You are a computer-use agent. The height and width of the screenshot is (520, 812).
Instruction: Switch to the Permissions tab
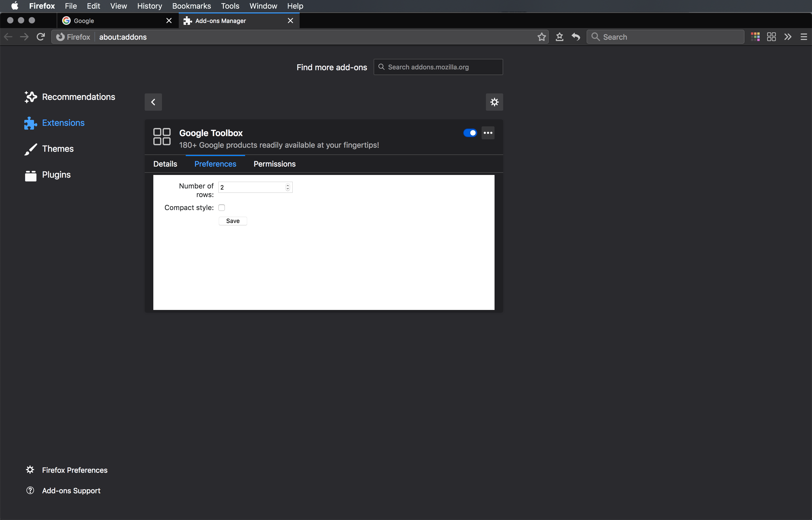[275, 164]
